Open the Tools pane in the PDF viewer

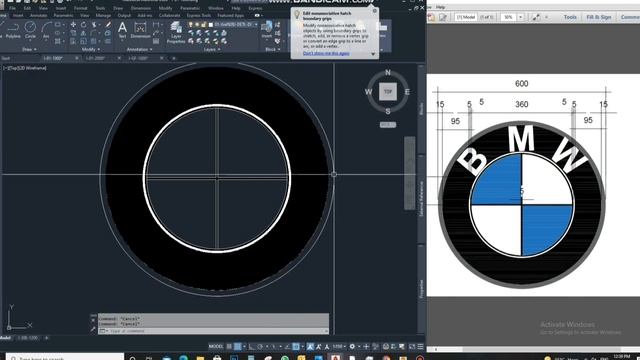(570, 17)
